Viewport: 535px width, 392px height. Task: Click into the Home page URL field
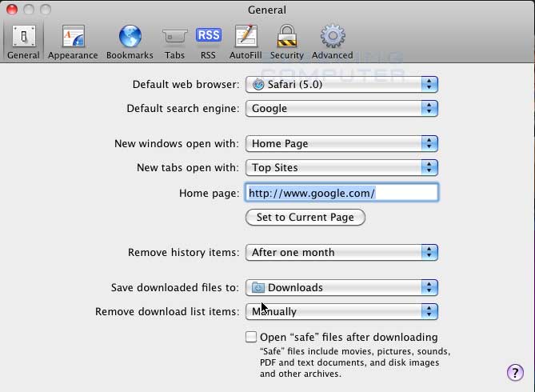(x=342, y=193)
